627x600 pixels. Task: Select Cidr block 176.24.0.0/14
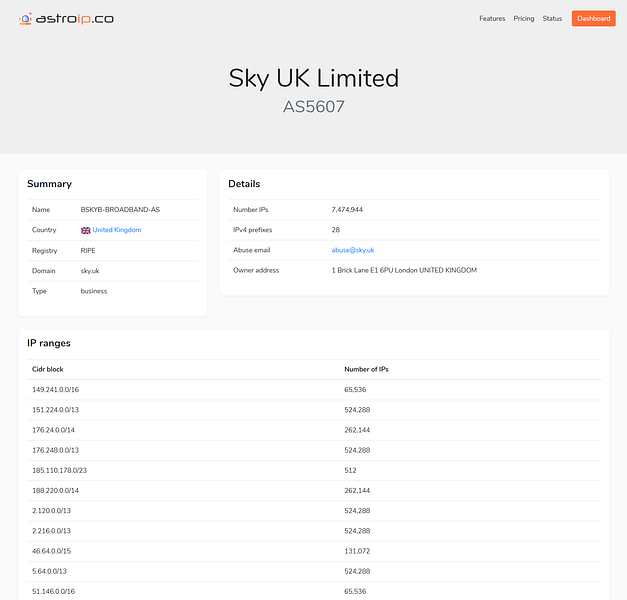53,430
